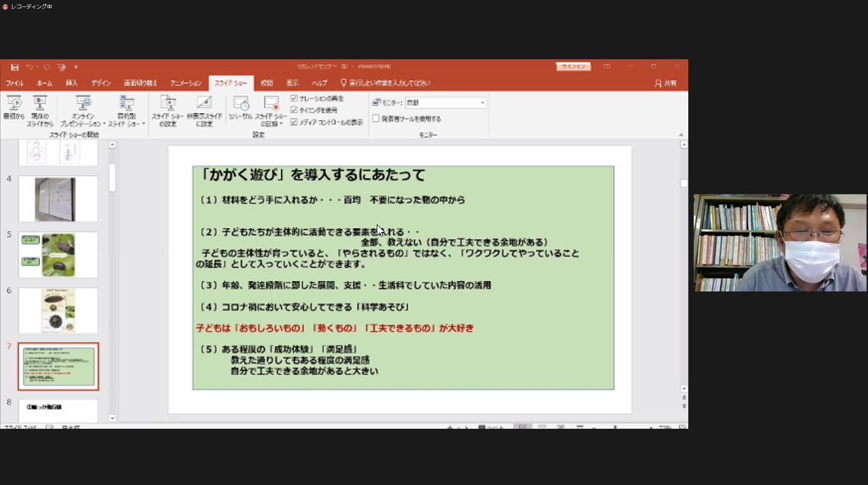Switch to the アニメーション tab
Viewport: 868px width, 485px height.
(185, 83)
